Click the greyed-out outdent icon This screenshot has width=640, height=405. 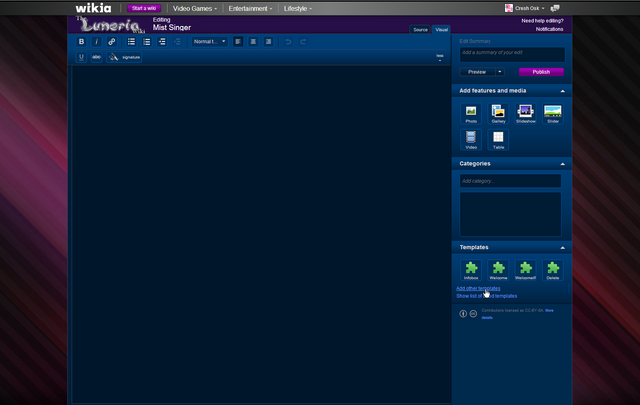[x=177, y=42]
